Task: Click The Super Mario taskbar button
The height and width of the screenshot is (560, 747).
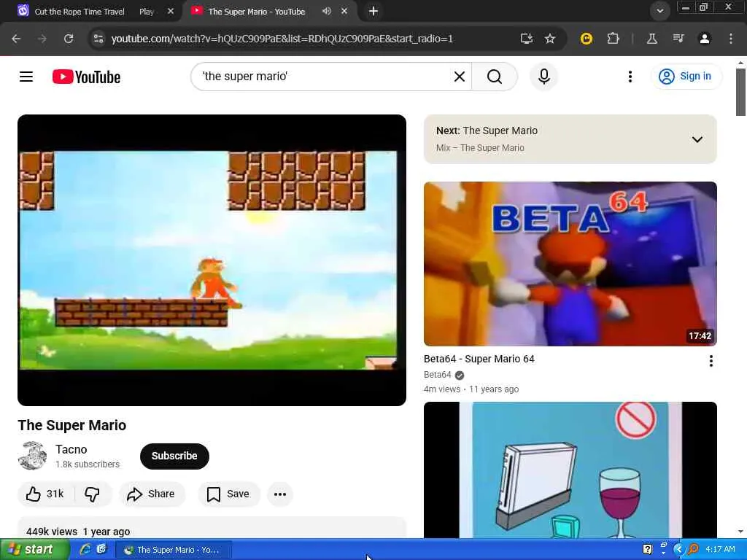Action: point(174,550)
